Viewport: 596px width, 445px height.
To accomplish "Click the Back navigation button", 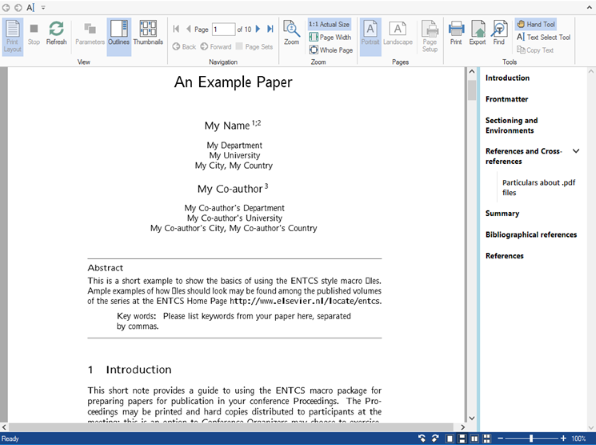I will pos(184,47).
